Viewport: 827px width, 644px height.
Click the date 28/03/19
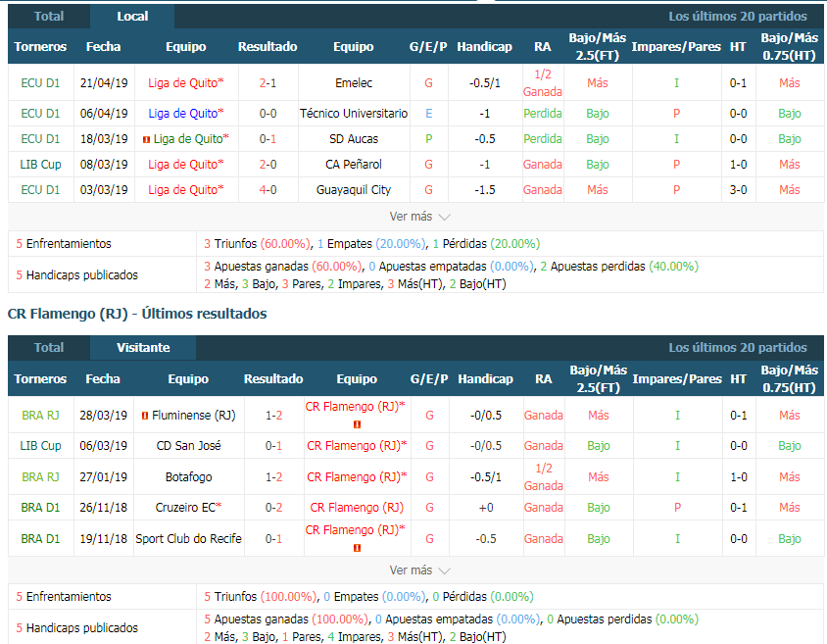[x=104, y=416]
